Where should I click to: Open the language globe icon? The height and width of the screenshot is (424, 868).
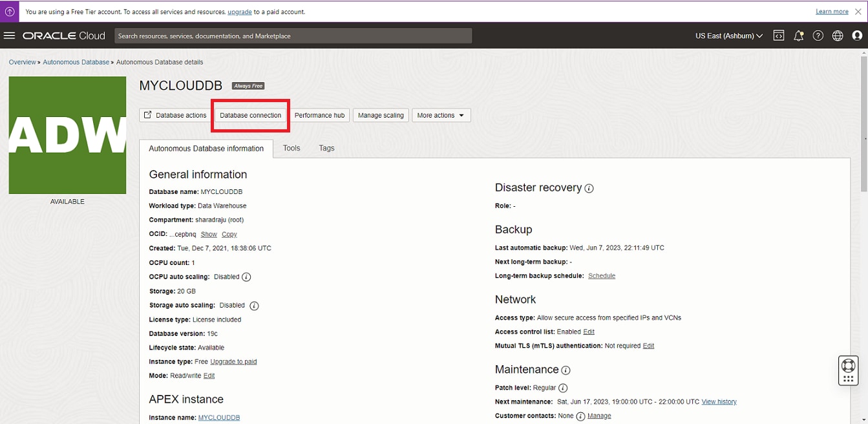(838, 36)
